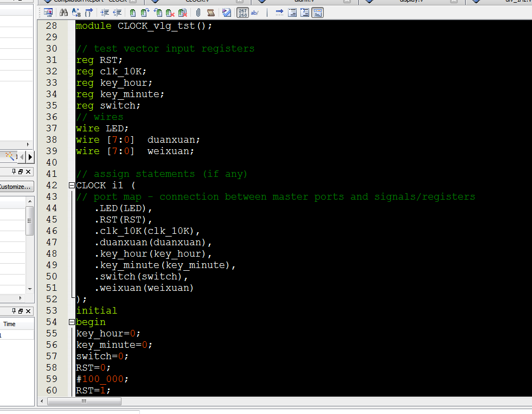Click the line 'wire [7:0] duanxuan;'

[x=138, y=140]
